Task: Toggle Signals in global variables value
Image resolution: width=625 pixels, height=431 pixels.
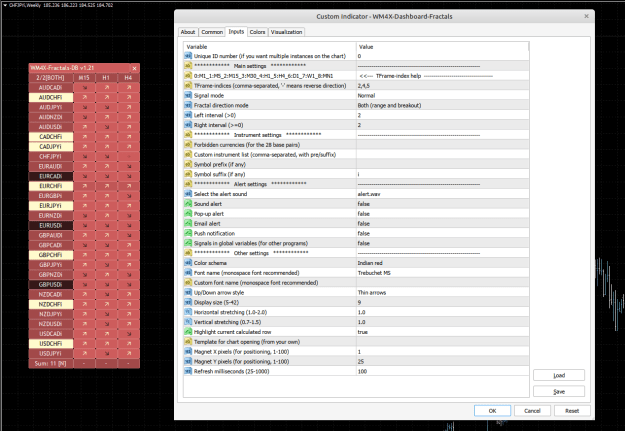Action: (x=442, y=243)
